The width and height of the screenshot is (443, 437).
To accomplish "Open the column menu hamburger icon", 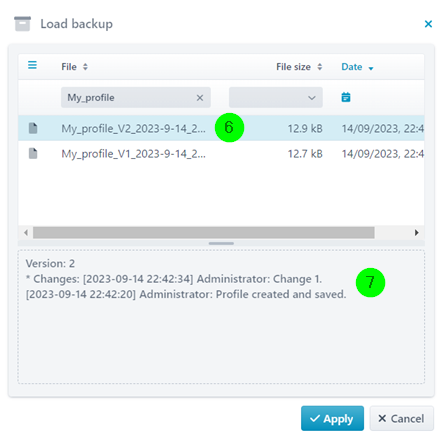I will [32, 65].
